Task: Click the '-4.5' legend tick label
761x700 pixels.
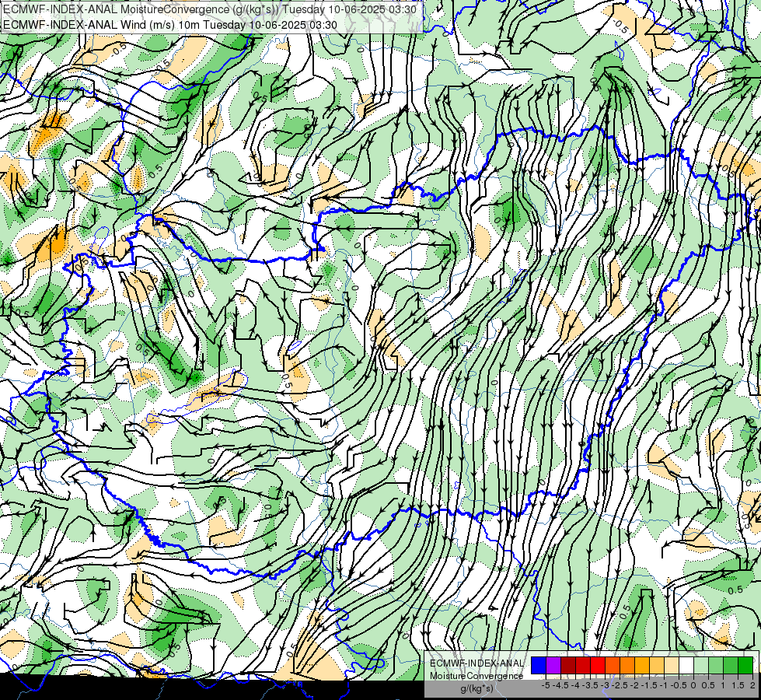Action: tap(560, 685)
